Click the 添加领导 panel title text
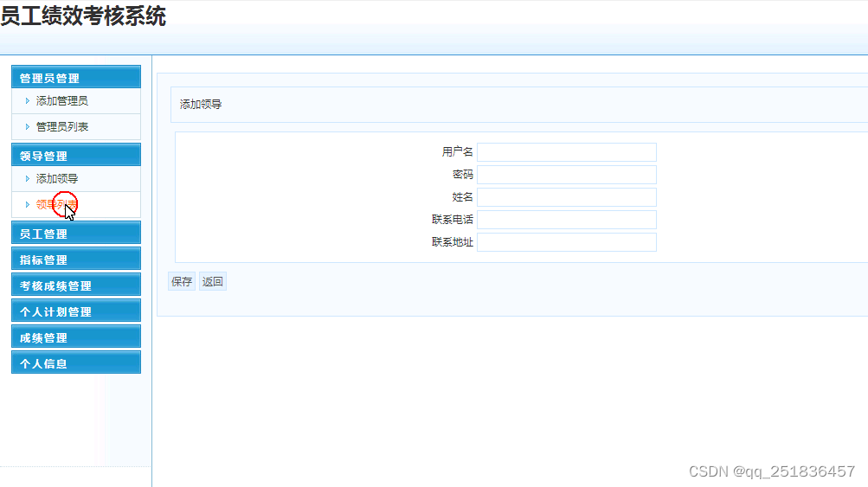 [201, 104]
